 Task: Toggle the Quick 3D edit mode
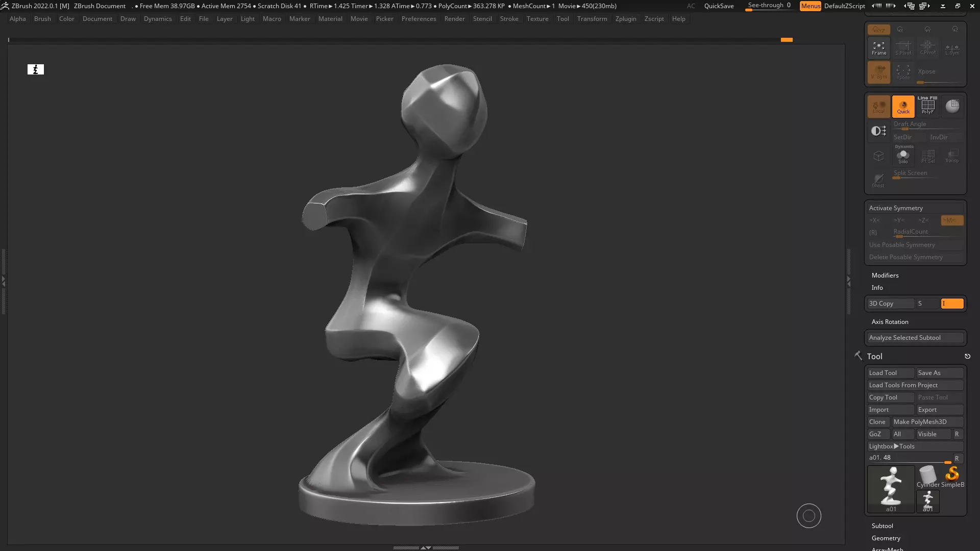point(903,107)
